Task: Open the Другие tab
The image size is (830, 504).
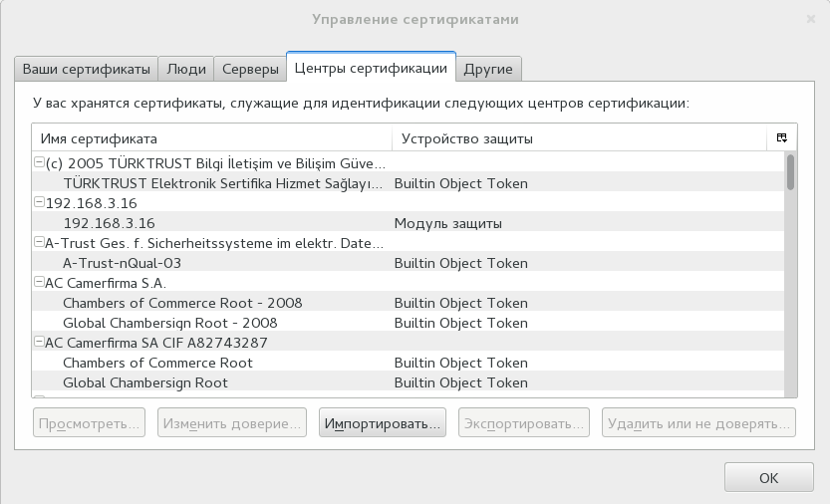Action: pos(488,69)
